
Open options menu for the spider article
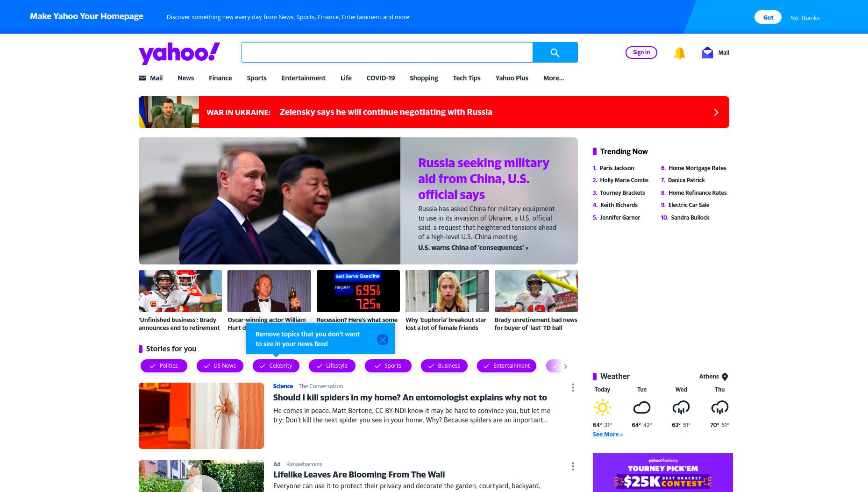pos(573,388)
